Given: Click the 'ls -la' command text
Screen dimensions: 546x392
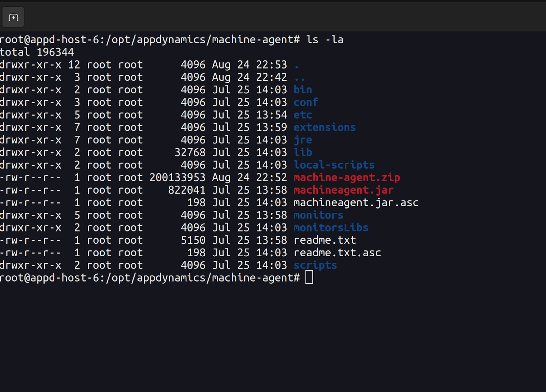Looking at the screenshot, I should tap(325, 40).
